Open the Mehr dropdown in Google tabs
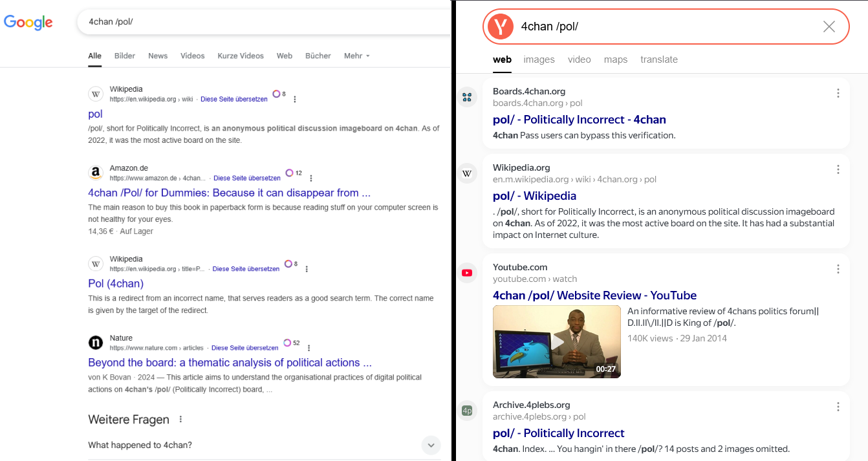This screenshot has height=461, width=868. click(357, 56)
